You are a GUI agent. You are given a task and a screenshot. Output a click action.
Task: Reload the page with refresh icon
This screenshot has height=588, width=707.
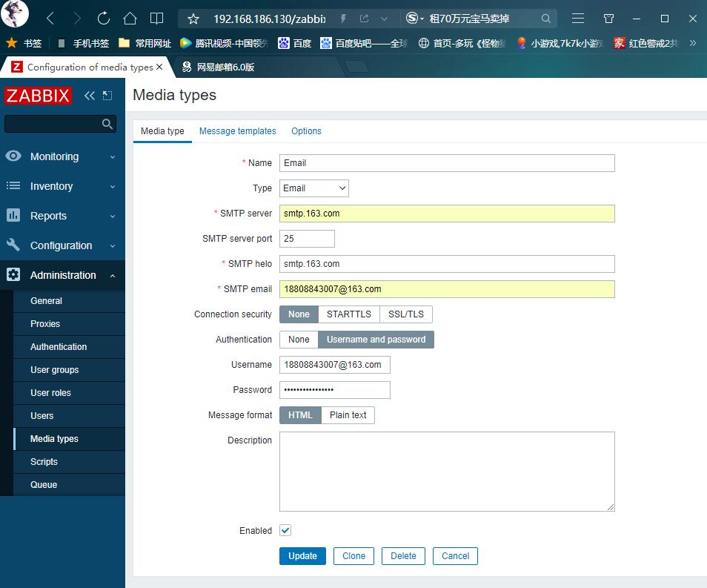click(x=104, y=19)
